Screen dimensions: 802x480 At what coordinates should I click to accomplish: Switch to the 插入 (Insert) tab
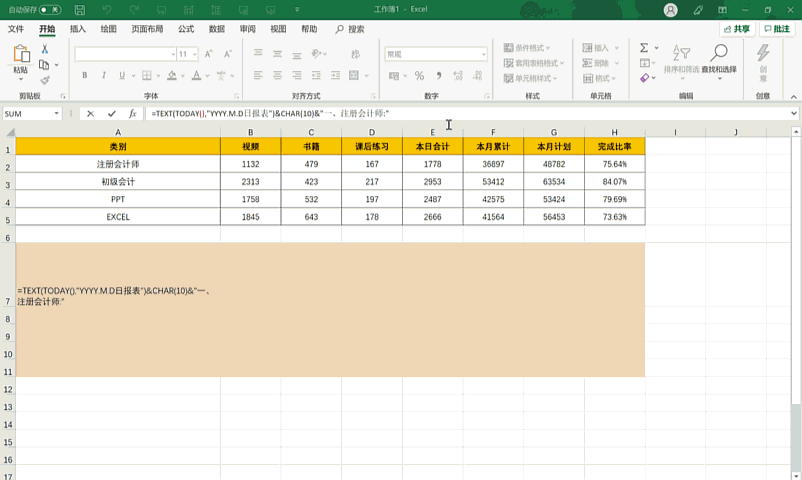click(x=77, y=29)
